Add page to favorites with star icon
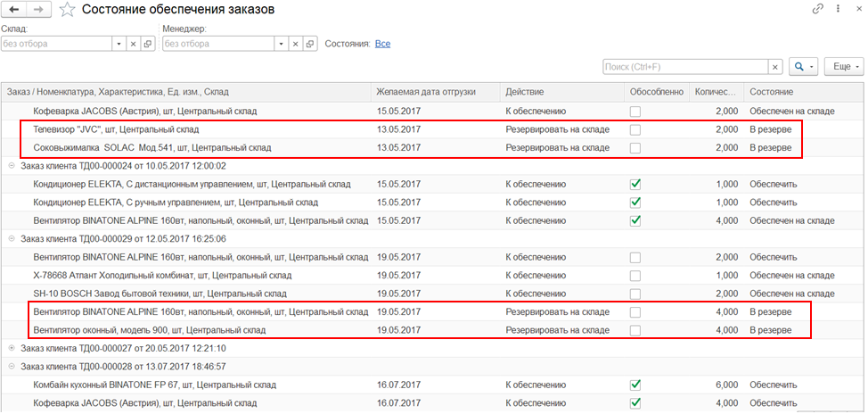 (x=68, y=10)
